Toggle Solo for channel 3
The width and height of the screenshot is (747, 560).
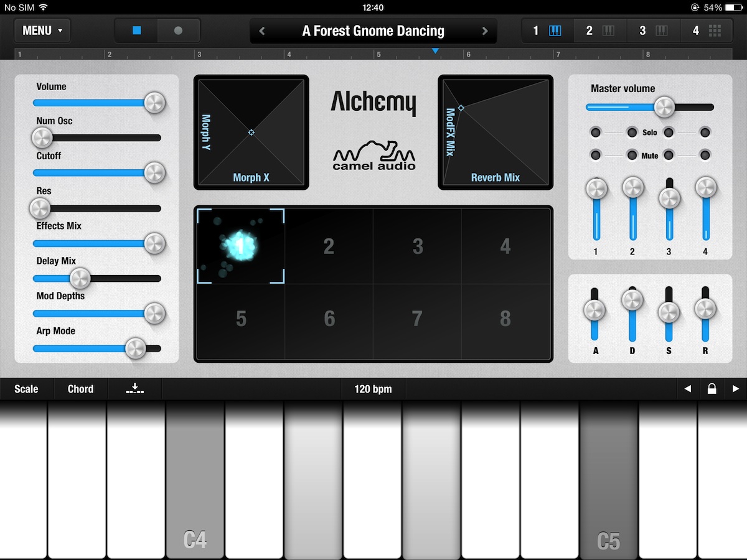click(x=669, y=132)
